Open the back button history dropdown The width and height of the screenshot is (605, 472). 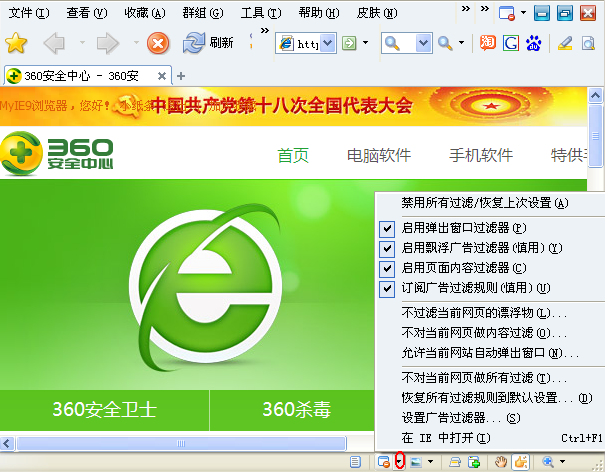coord(82,42)
